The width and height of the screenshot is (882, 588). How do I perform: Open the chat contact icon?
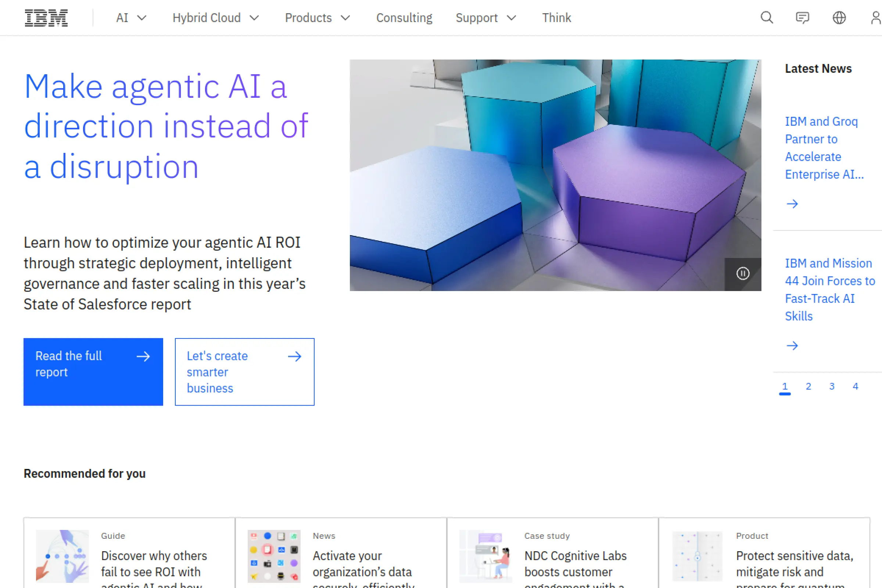click(x=802, y=18)
